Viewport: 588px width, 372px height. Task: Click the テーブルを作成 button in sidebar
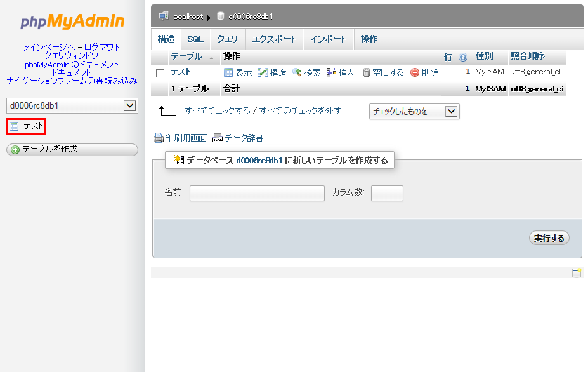click(x=72, y=150)
